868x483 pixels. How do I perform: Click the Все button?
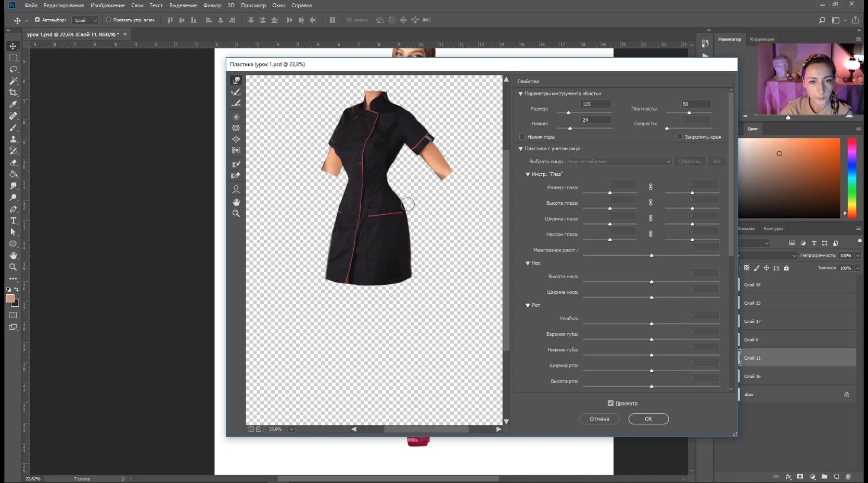click(x=717, y=162)
